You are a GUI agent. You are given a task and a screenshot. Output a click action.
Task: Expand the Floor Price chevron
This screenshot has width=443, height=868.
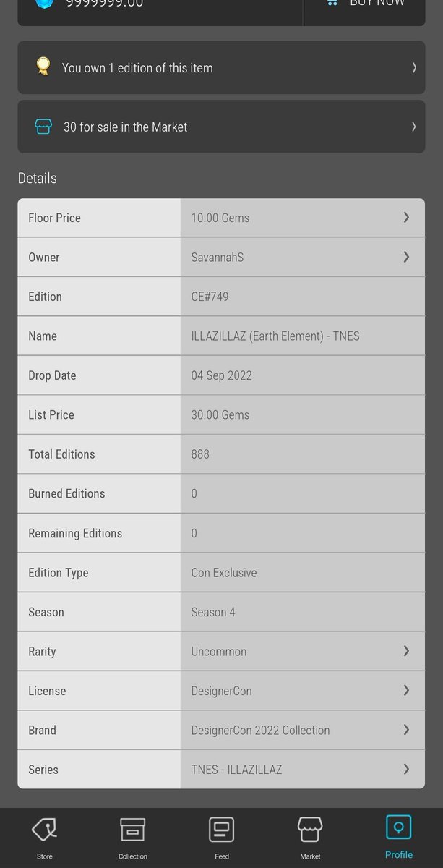click(406, 217)
